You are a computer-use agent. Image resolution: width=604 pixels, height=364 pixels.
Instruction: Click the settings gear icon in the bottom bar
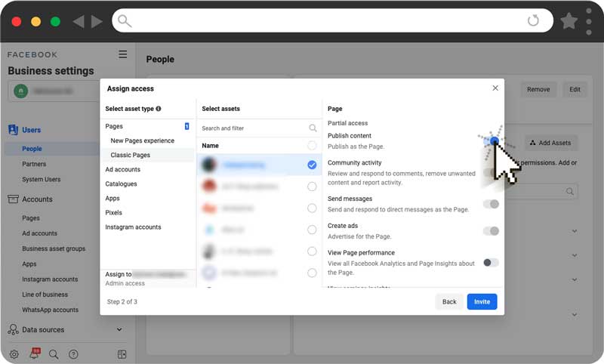(14, 353)
